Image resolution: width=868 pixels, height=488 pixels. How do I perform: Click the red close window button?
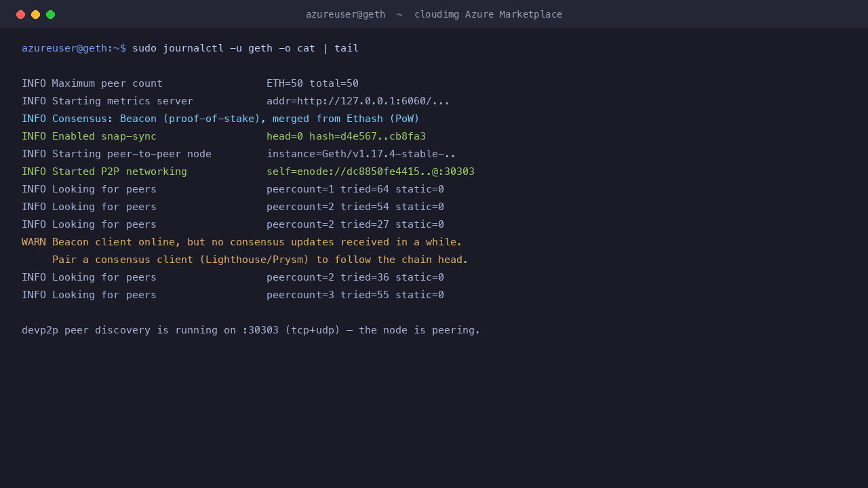pos(21,14)
